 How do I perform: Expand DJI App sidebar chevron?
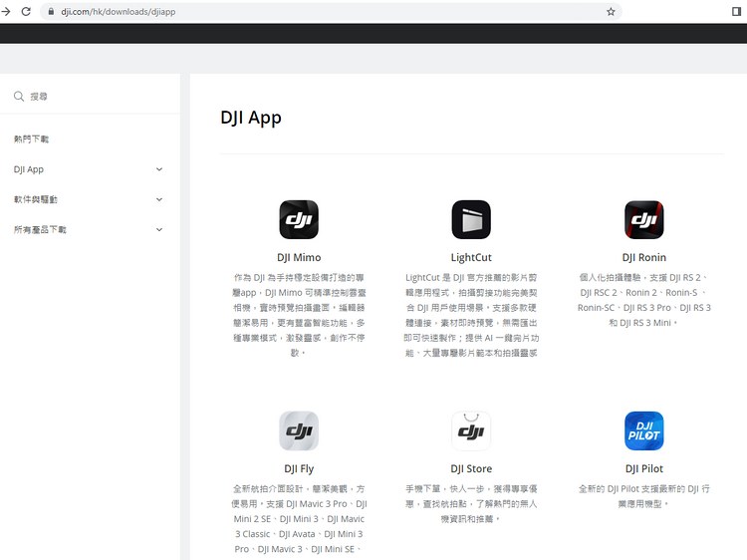(159, 169)
